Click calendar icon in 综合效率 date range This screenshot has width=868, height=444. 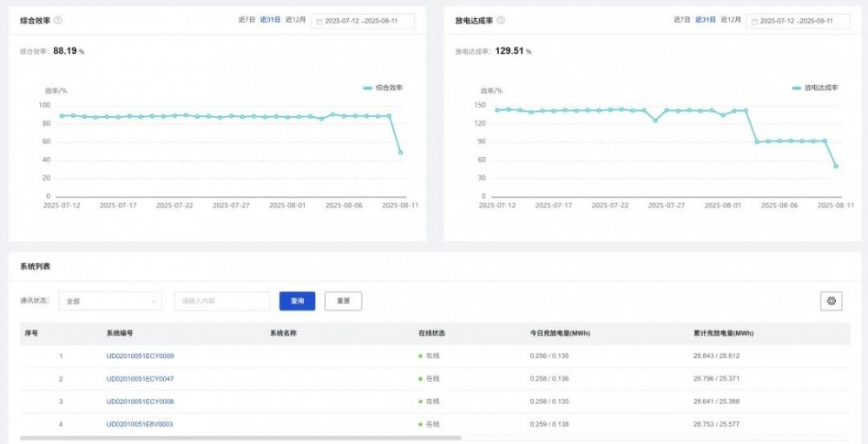click(x=319, y=21)
